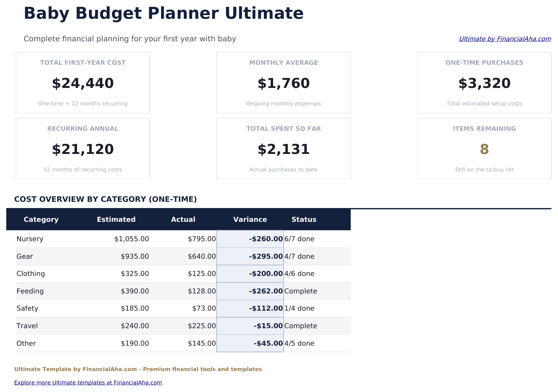The height and width of the screenshot is (392, 558).
Task: Click the Status column header
Action: [x=304, y=219]
